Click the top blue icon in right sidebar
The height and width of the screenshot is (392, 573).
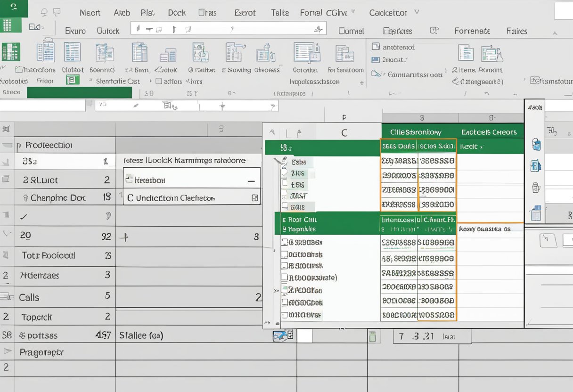coord(536,144)
